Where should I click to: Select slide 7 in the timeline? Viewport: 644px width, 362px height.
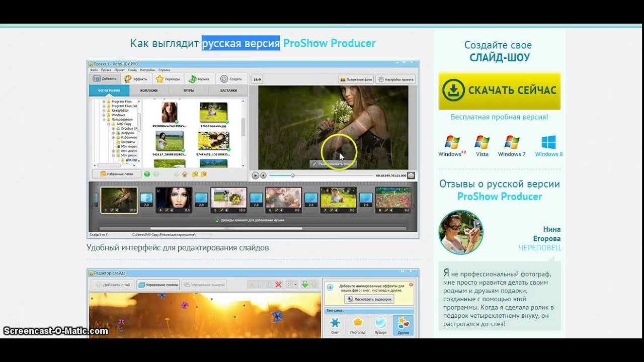pyautogui.click(x=338, y=201)
